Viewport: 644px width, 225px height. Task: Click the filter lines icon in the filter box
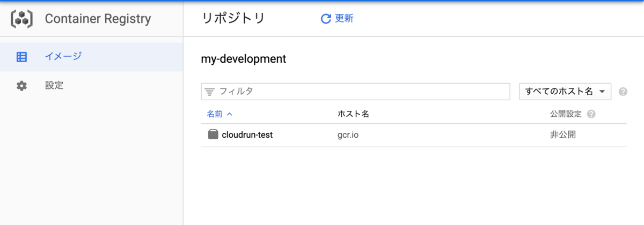(210, 92)
